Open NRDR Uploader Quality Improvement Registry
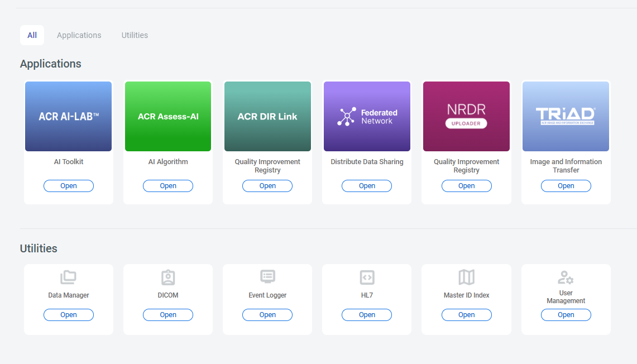 466,186
